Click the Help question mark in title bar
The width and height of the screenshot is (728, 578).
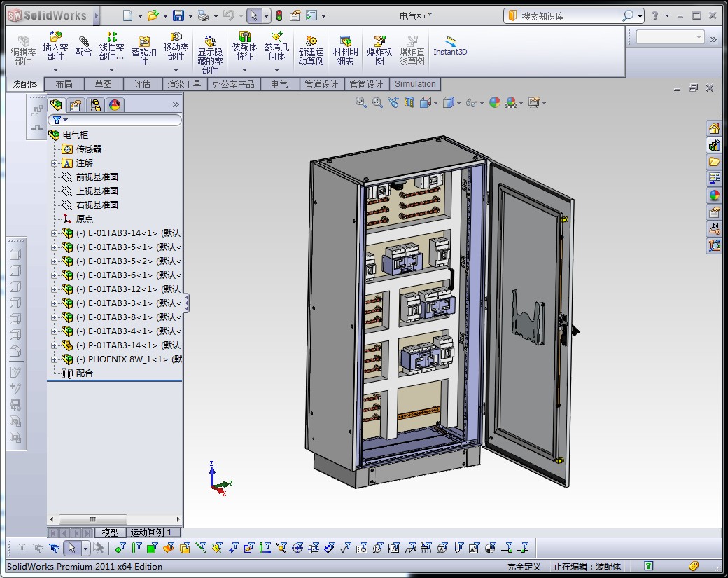(x=655, y=16)
